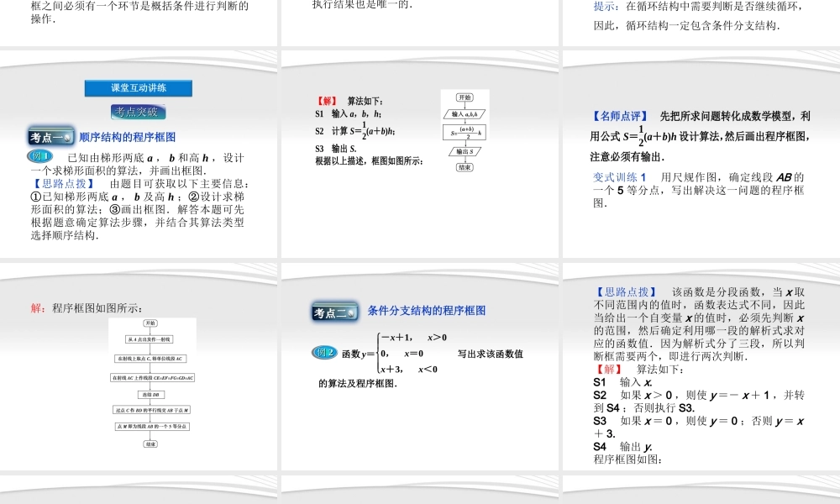Screen dimensions: 840x504
Task: Click the red 解: label before 程序框图如图所示
Action: 38,308
